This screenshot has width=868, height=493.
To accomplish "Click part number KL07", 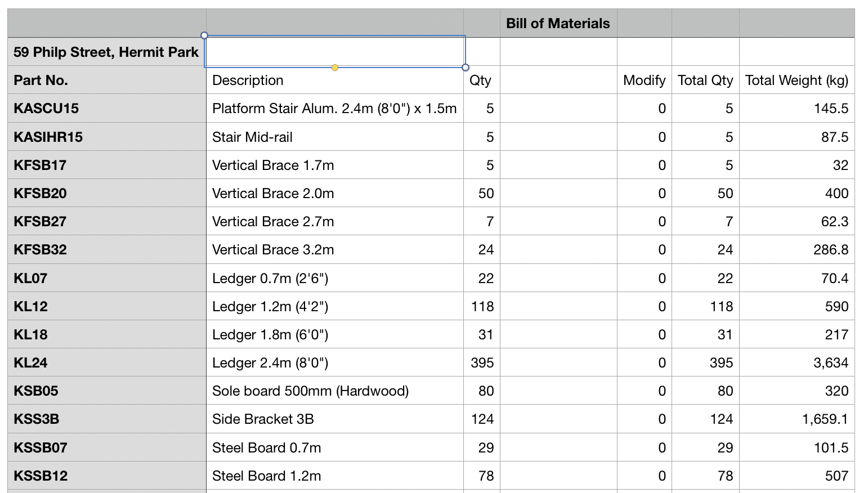I will 107,278.
